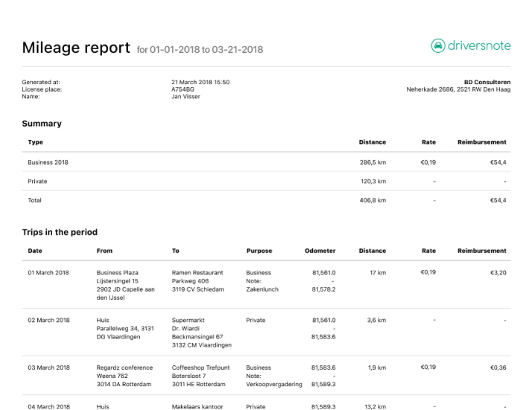The width and height of the screenshot is (532, 410).
Task: Click 'Trips in the period' heading
Action: pos(60,232)
